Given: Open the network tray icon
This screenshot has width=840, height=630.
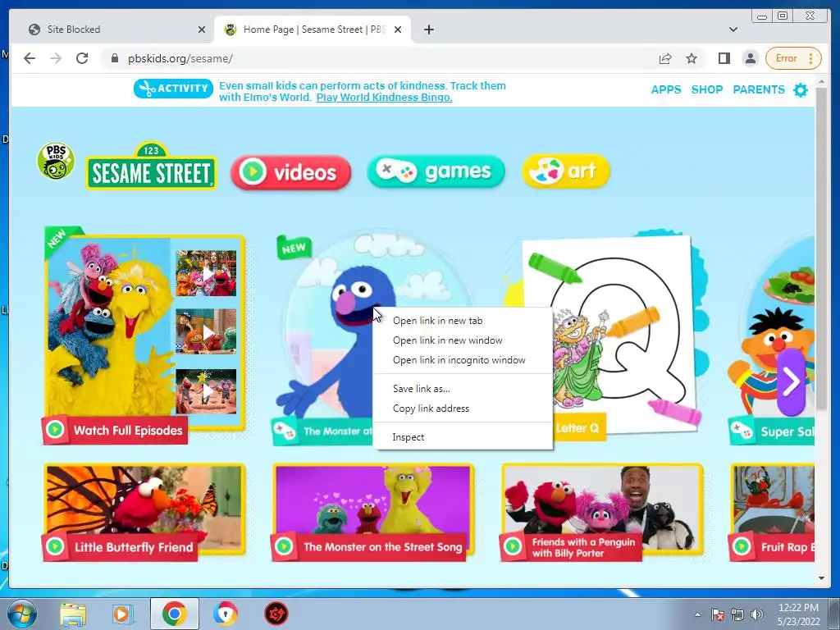Looking at the screenshot, I should [x=737, y=614].
